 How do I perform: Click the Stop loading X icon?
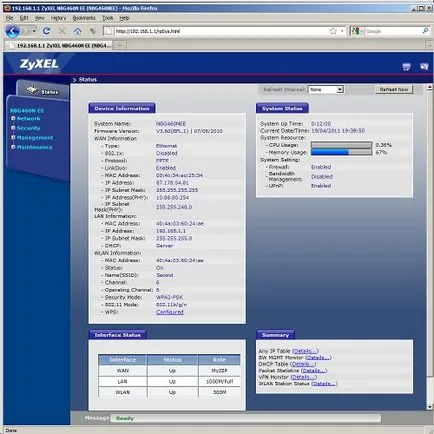click(62, 31)
